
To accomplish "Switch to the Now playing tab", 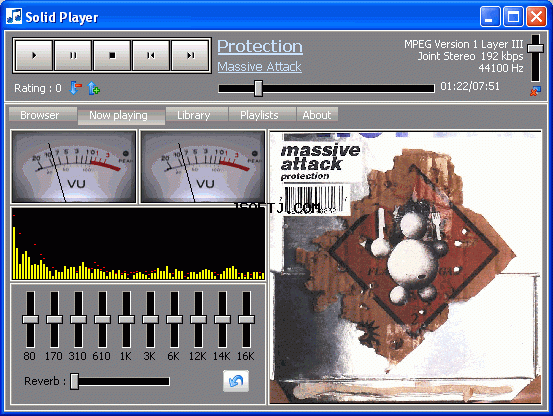I will point(121,116).
